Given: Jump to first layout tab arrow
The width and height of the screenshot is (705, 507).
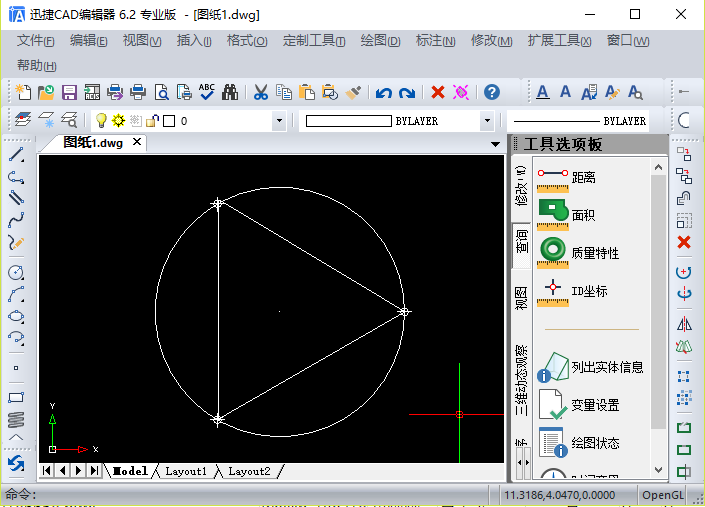Looking at the screenshot, I should (46, 471).
